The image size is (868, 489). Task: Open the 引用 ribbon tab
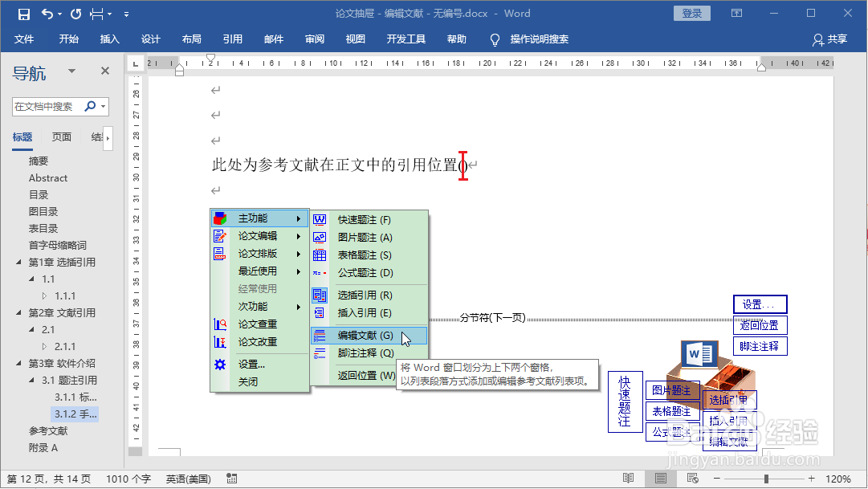pyautogui.click(x=233, y=39)
